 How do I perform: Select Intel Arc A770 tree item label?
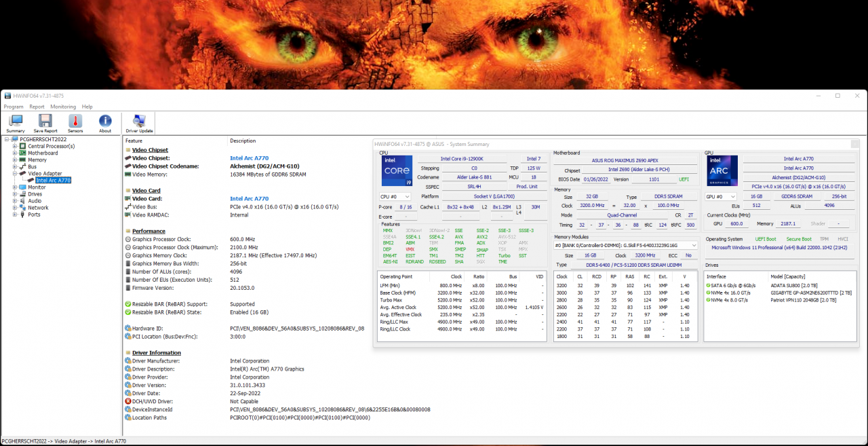53,181
